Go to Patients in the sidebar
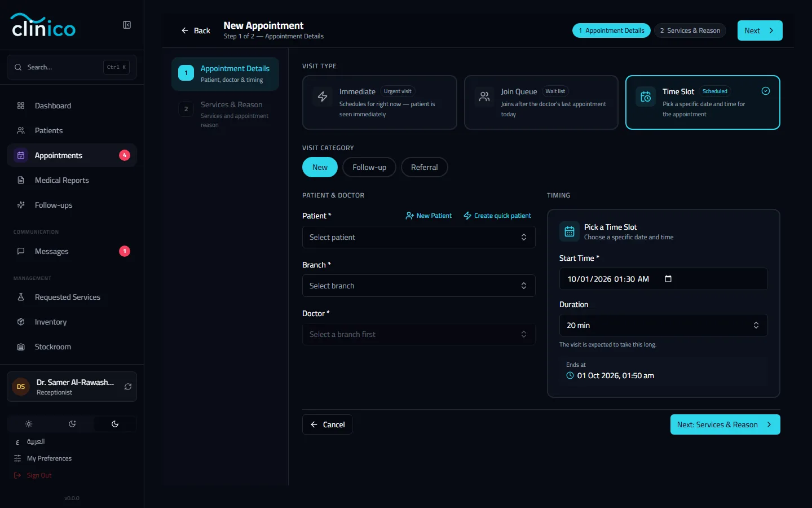 coord(72,130)
